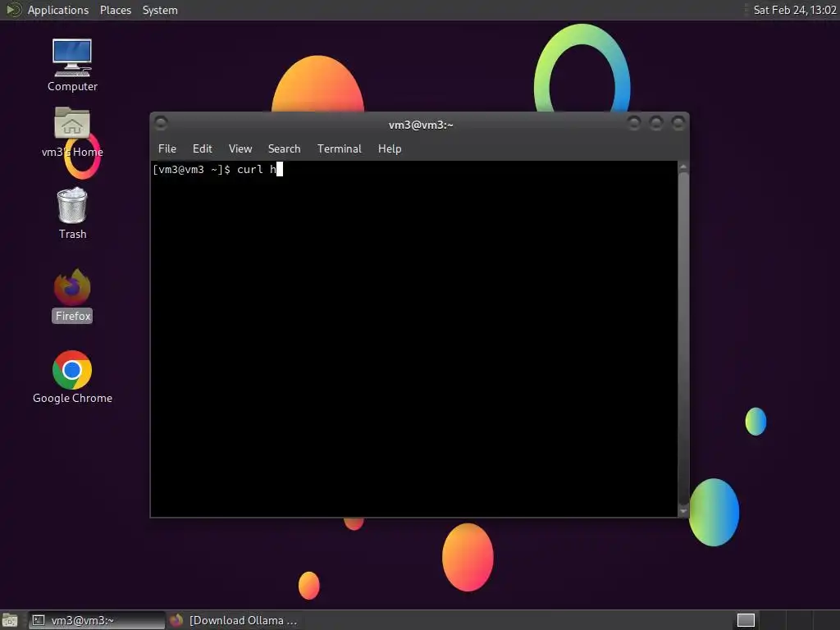Show calendar via the clock Sat Feb 24
This screenshot has height=630, width=840.
[x=794, y=10]
